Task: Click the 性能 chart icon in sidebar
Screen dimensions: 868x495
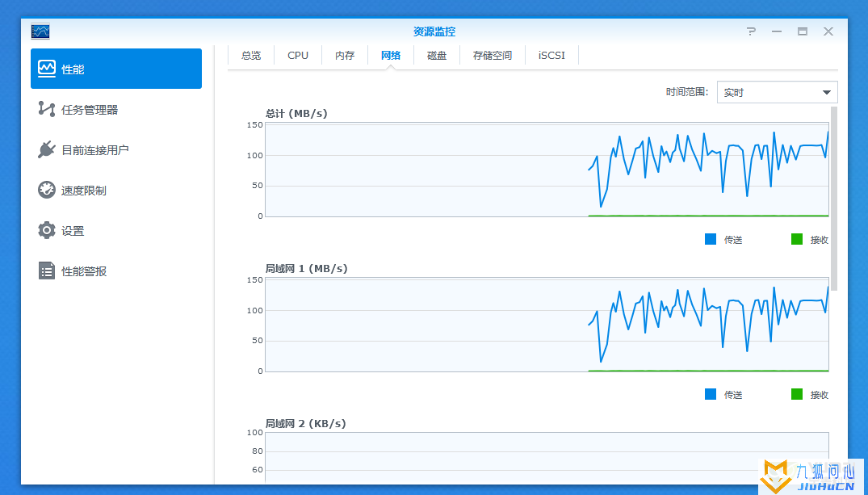Action: pos(47,69)
